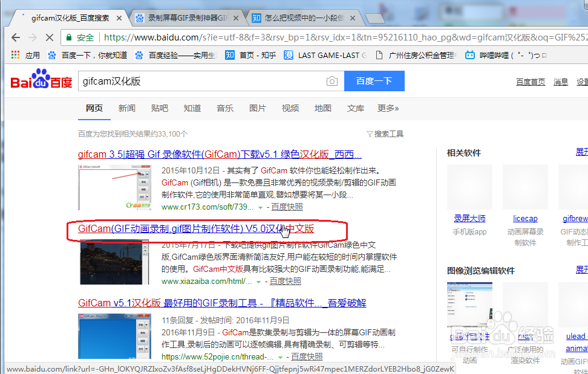This screenshot has width=588, height=374.
Task: Click the address bar URL
Action: [345, 37]
